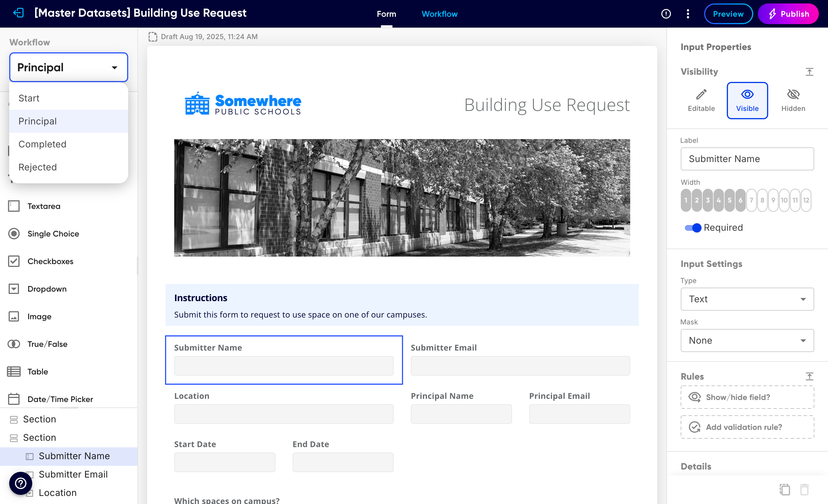Open the Principal workflow step dropdown
Viewport: 828px width, 504px height.
pos(68,67)
